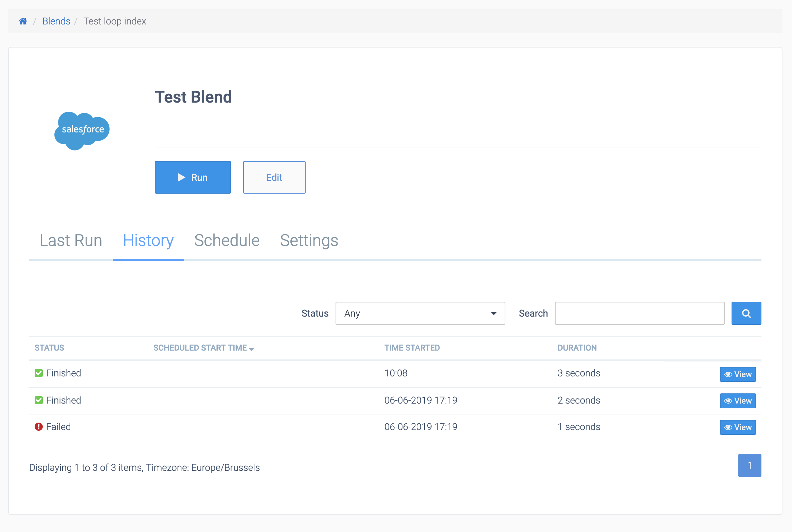Go to the Settings tab
The image size is (792, 532).
(x=309, y=241)
